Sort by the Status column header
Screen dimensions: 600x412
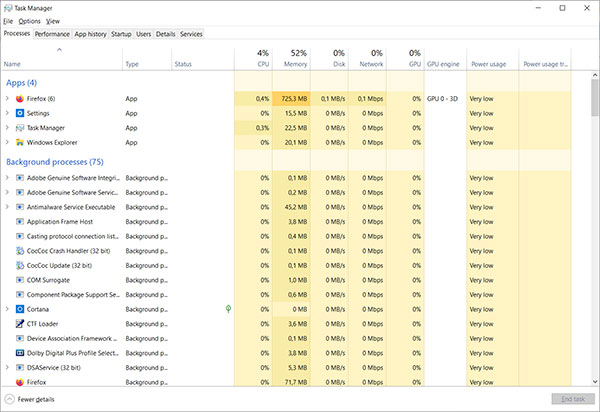[x=203, y=59]
